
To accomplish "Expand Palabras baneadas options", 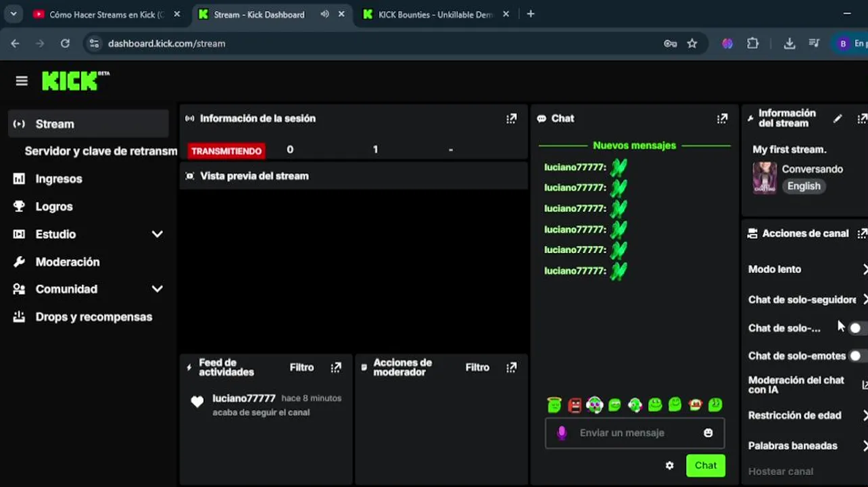I will (865, 446).
